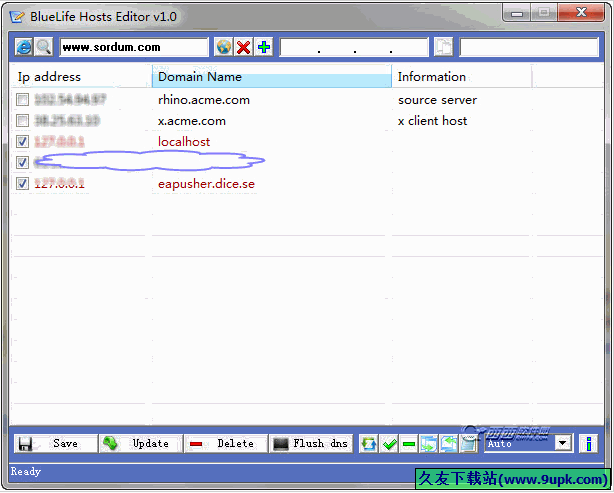
Task: Click the Delete button
Action: point(226,444)
